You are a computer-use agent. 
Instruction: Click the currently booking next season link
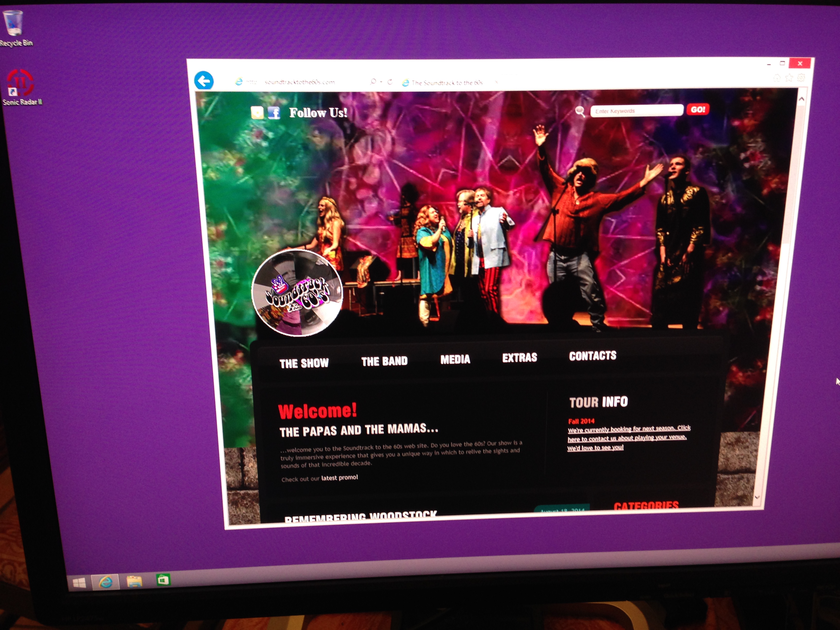click(629, 438)
